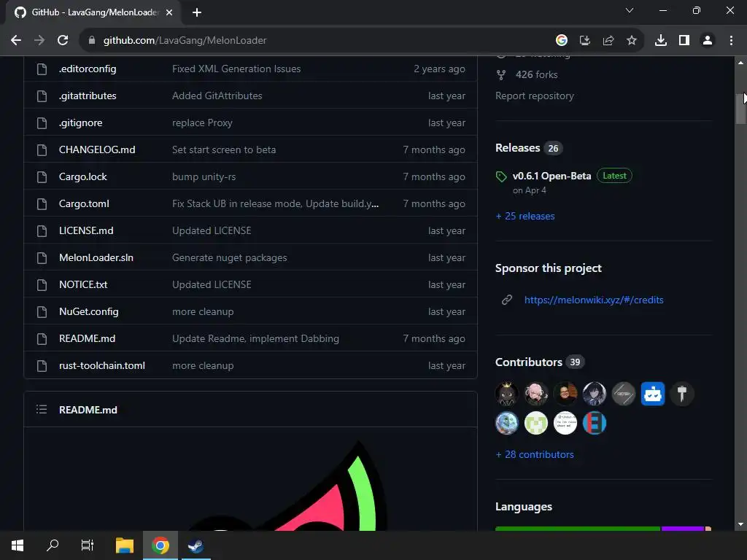Screen dimensions: 747x560
Task: Bookmark this page with the star icon
Action: tap(632, 41)
